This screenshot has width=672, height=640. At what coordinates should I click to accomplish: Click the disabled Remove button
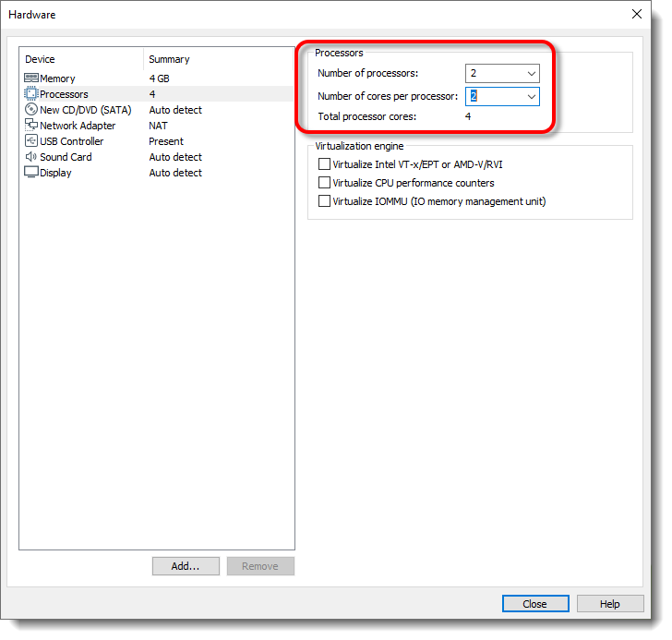260,566
